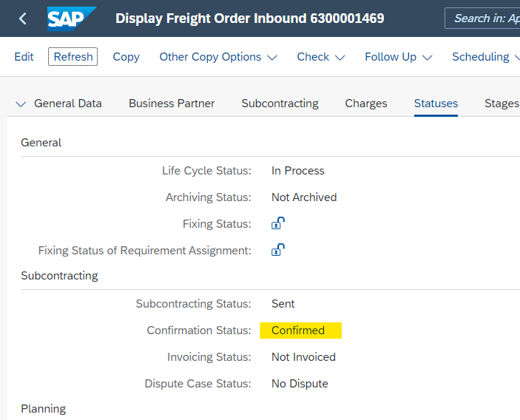Screen dimensions: 520x420
Task: Switch to the Business Partner tab
Action: tap(172, 104)
